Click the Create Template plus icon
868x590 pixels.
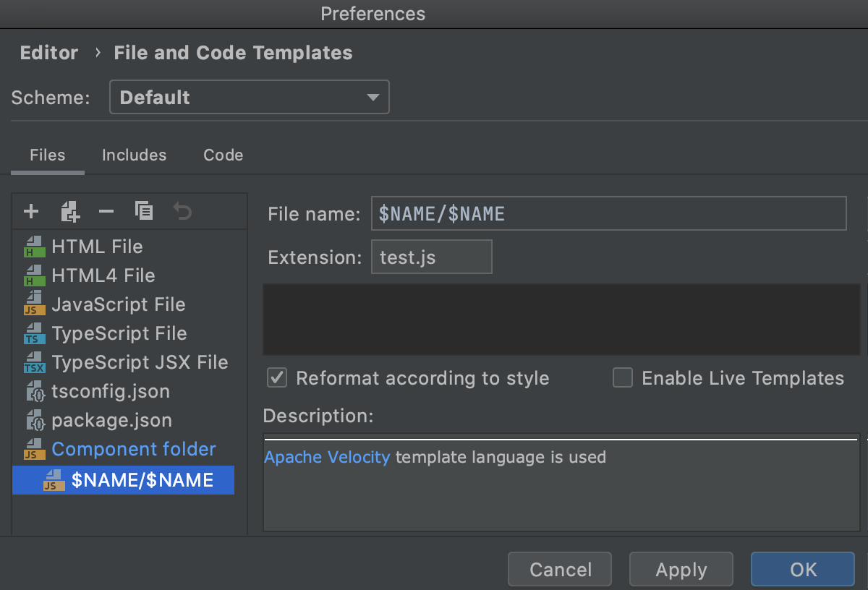point(31,211)
